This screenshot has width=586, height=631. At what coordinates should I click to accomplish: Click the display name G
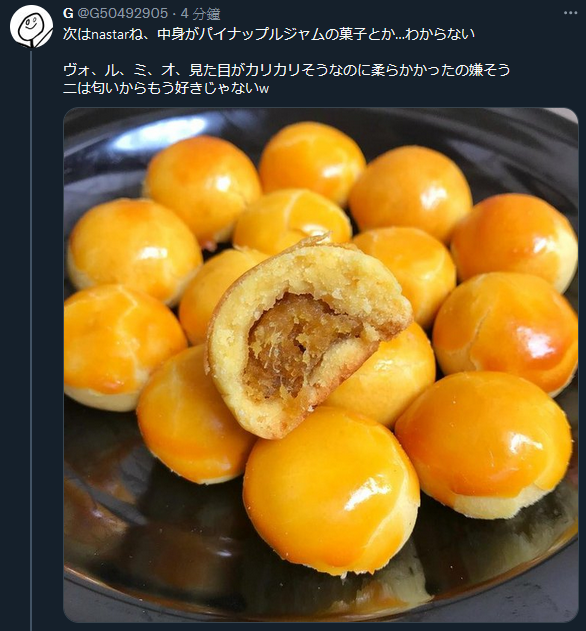tap(68, 14)
